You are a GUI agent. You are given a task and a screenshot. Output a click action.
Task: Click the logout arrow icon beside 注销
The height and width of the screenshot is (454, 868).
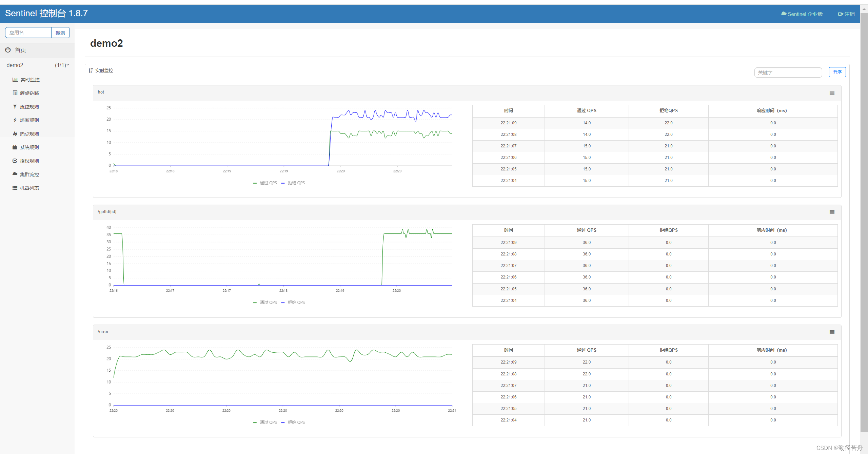tap(840, 14)
